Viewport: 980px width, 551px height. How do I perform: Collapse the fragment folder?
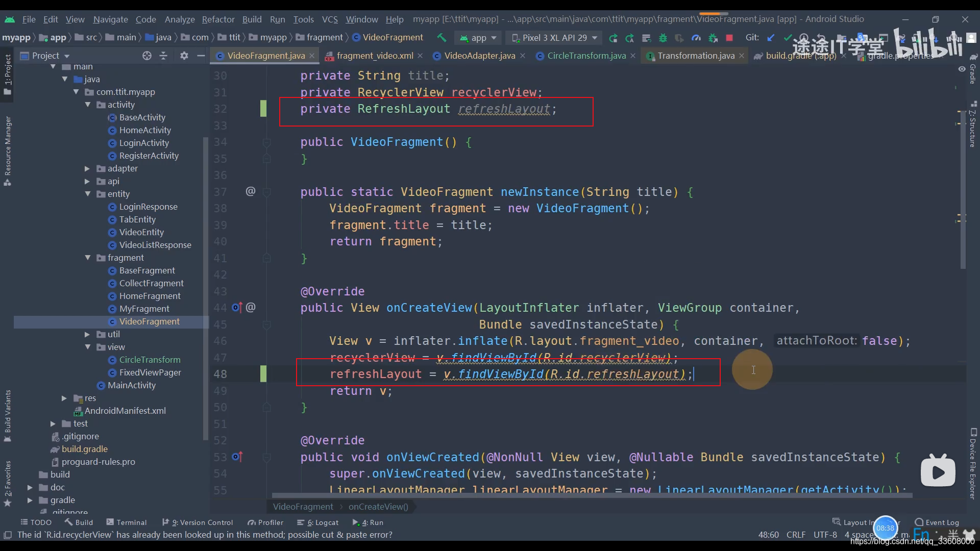(88, 258)
